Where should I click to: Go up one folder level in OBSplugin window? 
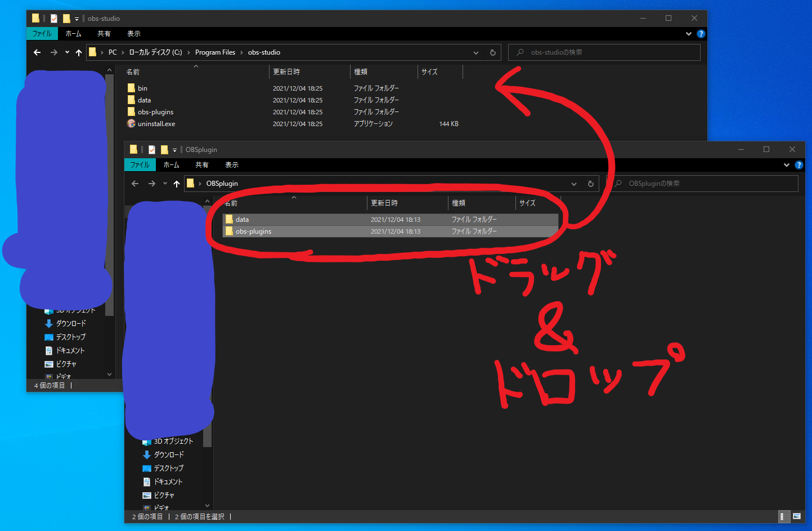[x=177, y=184]
